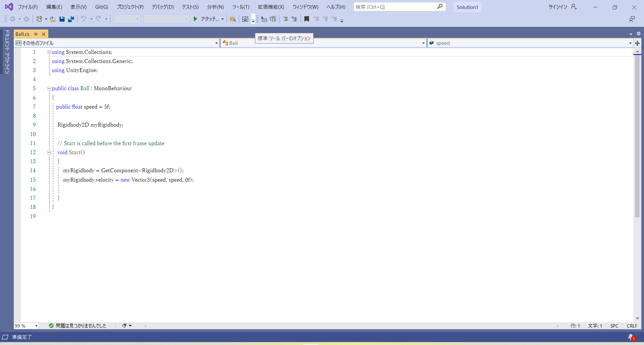
Task: Open the ツール(T) menu
Action: [x=240, y=7]
